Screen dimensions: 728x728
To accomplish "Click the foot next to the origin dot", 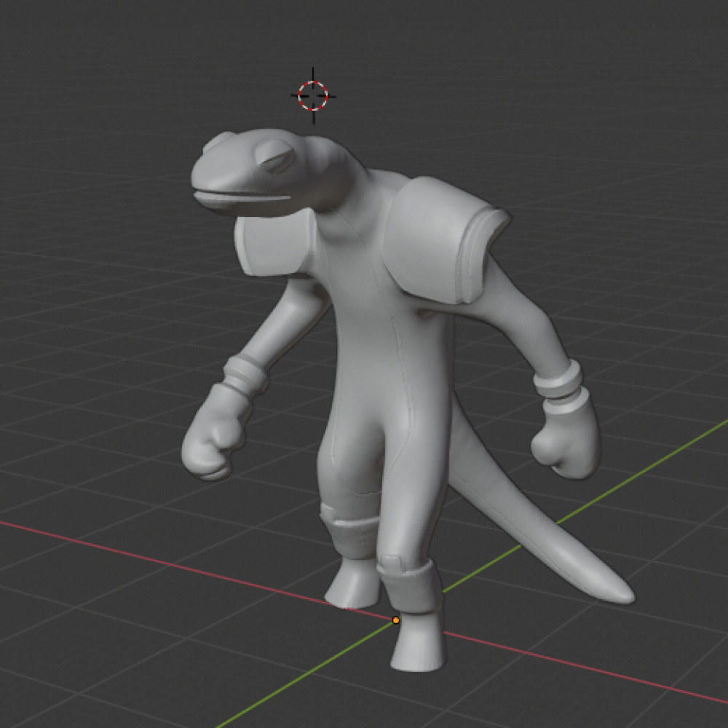I will click(417, 644).
